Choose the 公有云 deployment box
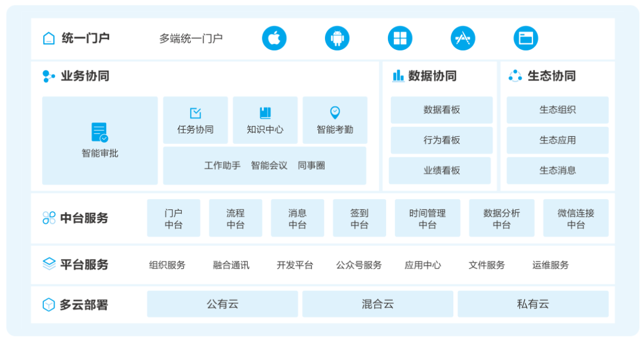Image resolution: width=644 pixels, height=342 pixels. pyautogui.click(x=222, y=304)
